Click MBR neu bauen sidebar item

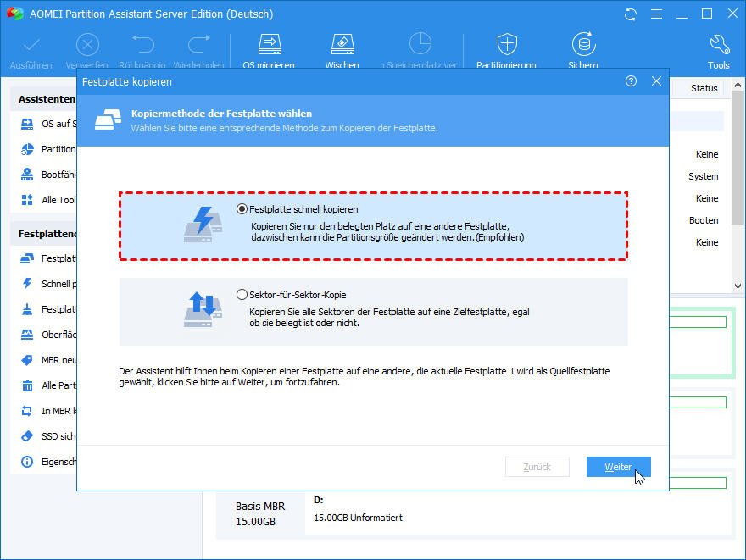tap(48, 360)
